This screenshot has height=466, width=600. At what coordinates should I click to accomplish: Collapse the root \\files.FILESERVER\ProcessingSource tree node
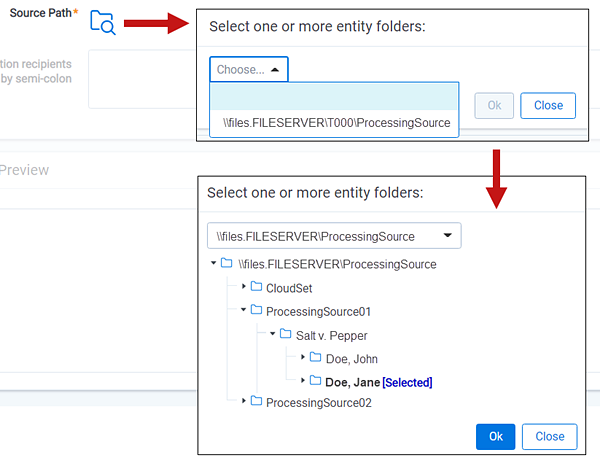coord(214,263)
